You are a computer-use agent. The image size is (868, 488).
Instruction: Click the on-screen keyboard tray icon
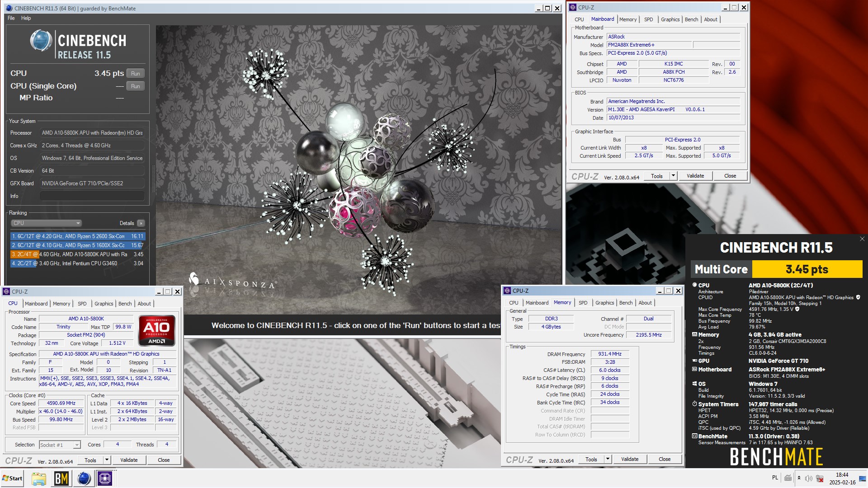tap(788, 478)
